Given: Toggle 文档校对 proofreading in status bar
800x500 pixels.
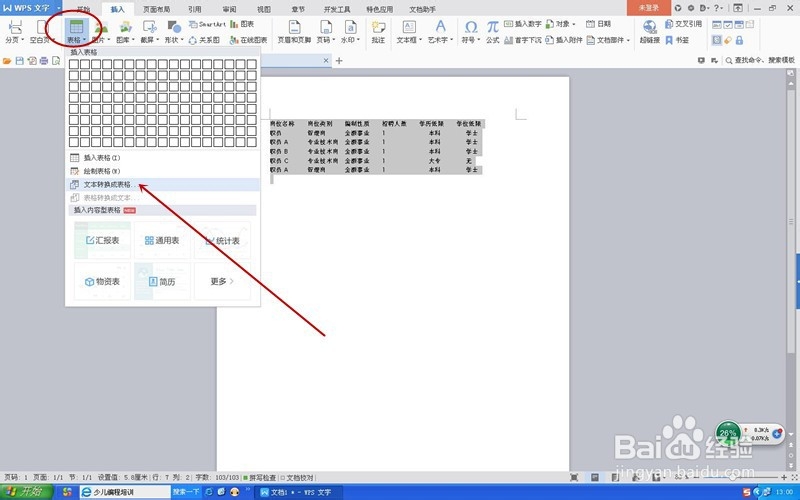Looking at the screenshot, I should [x=297, y=478].
